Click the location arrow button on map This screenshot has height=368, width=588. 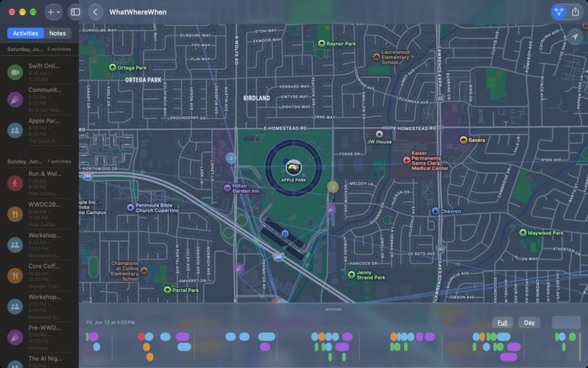click(575, 37)
